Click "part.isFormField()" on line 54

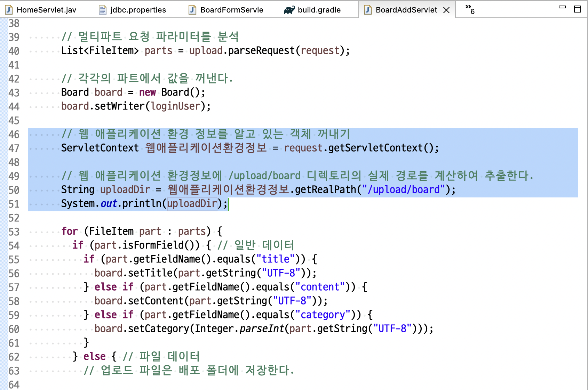click(147, 245)
